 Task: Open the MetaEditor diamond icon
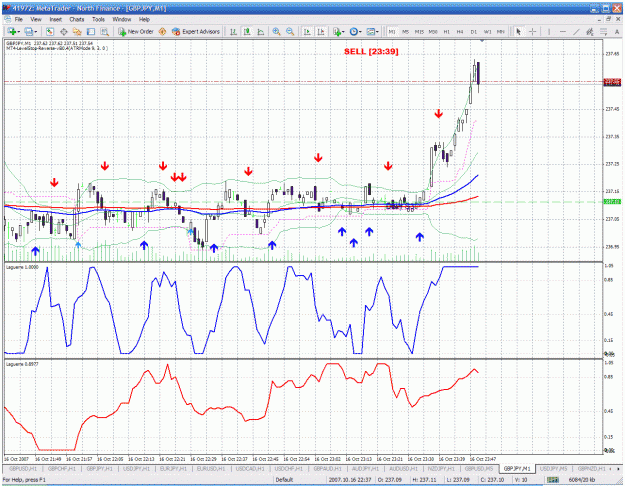click(x=162, y=31)
